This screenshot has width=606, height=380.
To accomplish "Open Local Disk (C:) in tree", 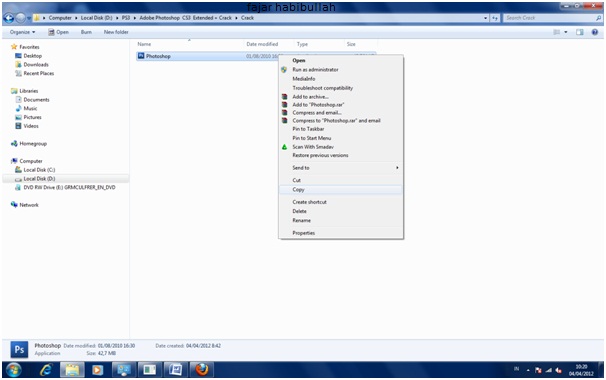I will tap(39, 170).
